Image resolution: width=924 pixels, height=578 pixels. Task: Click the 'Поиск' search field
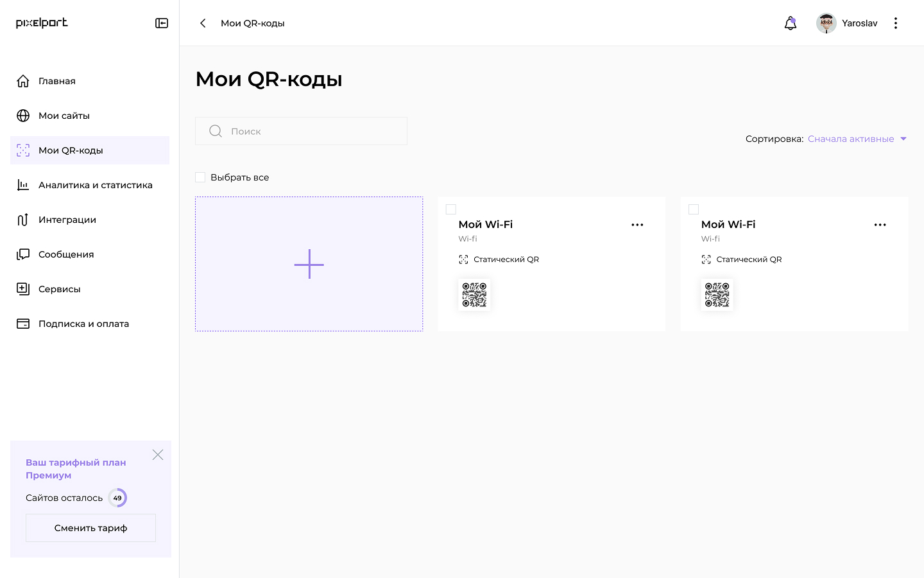(302, 131)
